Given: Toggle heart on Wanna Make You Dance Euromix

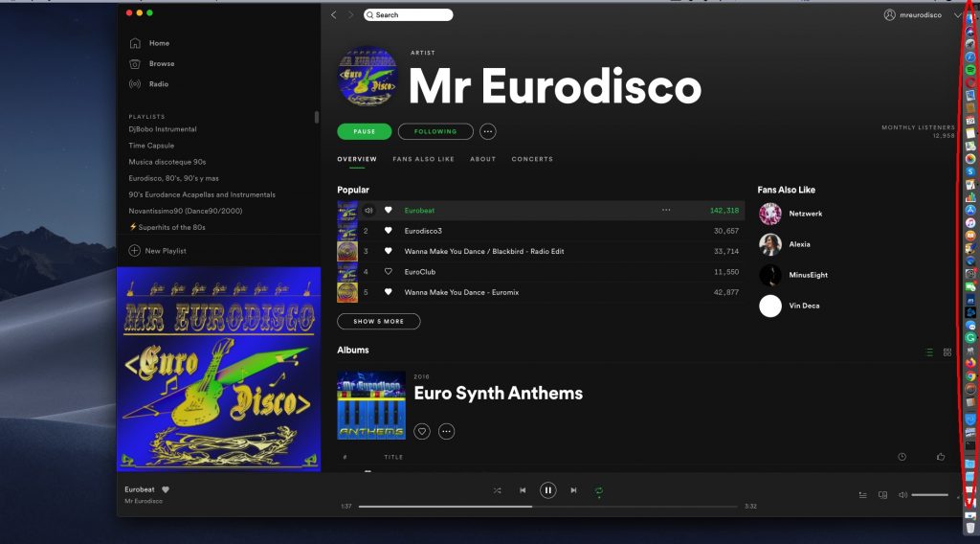Looking at the screenshot, I should point(389,292).
